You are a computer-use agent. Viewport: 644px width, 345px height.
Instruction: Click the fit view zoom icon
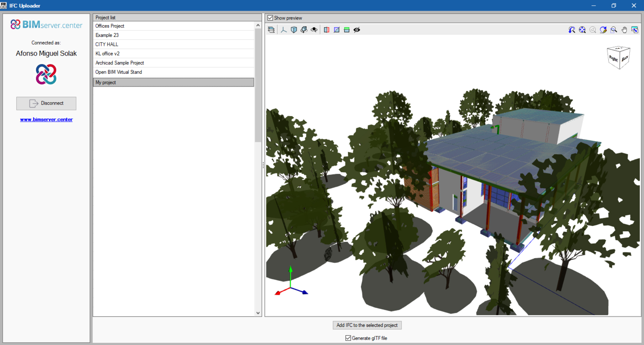coord(582,30)
